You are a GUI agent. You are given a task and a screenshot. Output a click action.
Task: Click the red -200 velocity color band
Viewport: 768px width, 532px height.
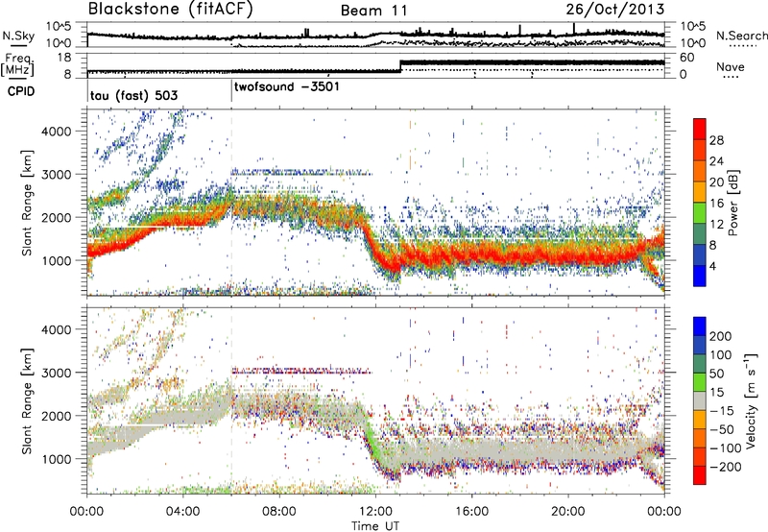tap(700, 475)
